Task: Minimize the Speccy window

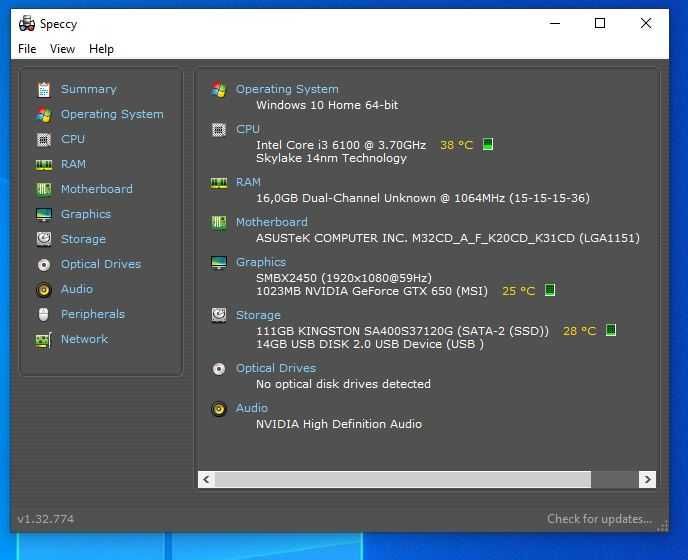Action: (555, 23)
